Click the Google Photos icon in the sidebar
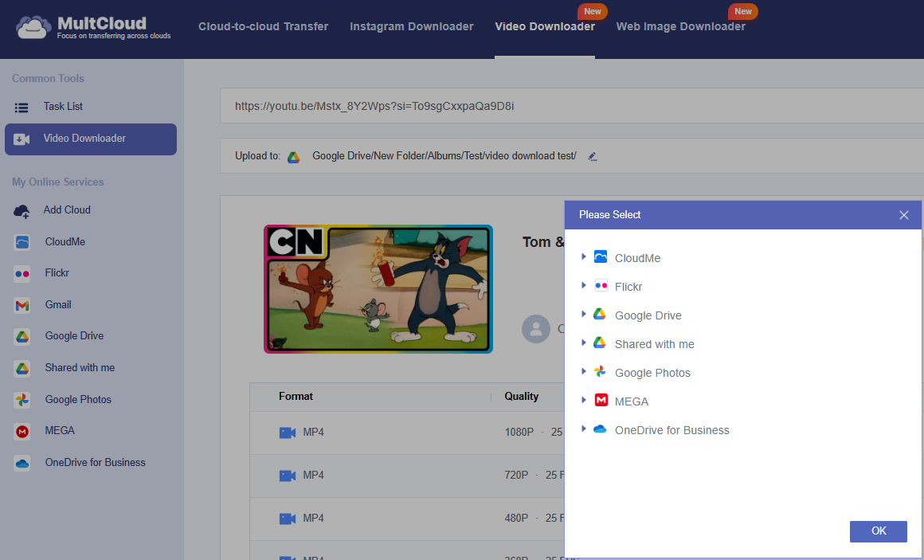The width and height of the screenshot is (924, 560). tap(22, 400)
